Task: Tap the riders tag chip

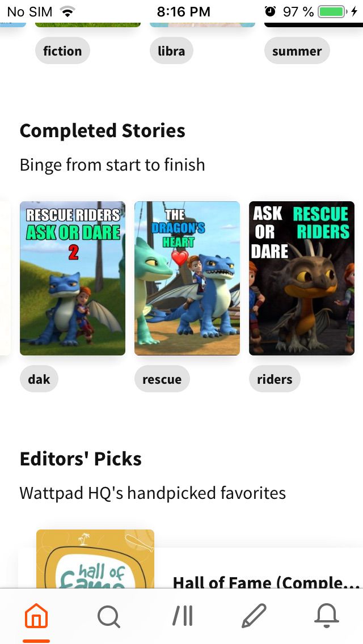Action: click(275, 379)
